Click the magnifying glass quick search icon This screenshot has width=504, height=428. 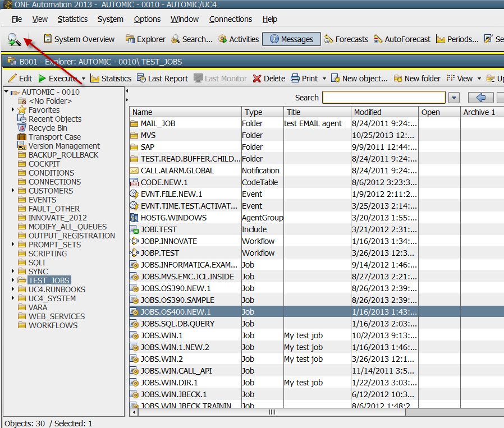[15, 39]
